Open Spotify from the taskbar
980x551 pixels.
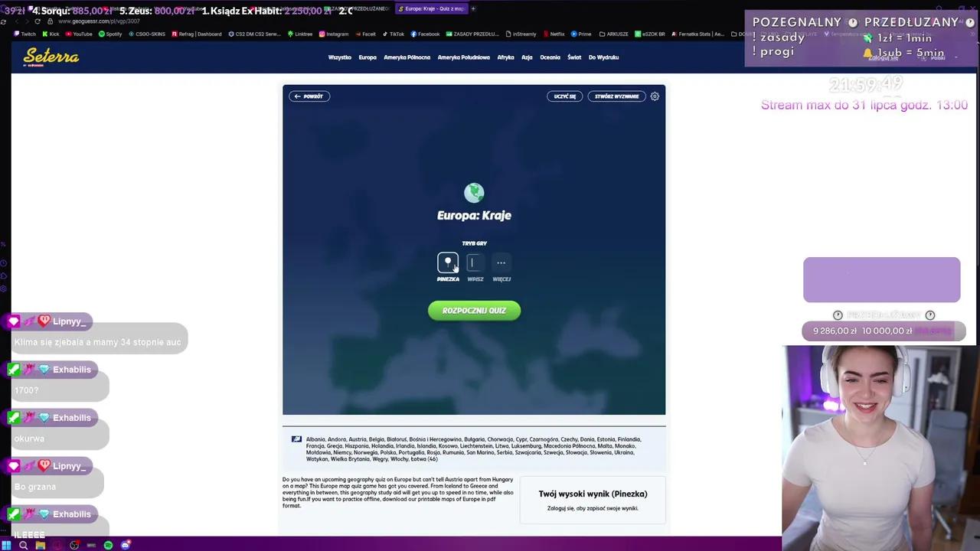point(108,545)
